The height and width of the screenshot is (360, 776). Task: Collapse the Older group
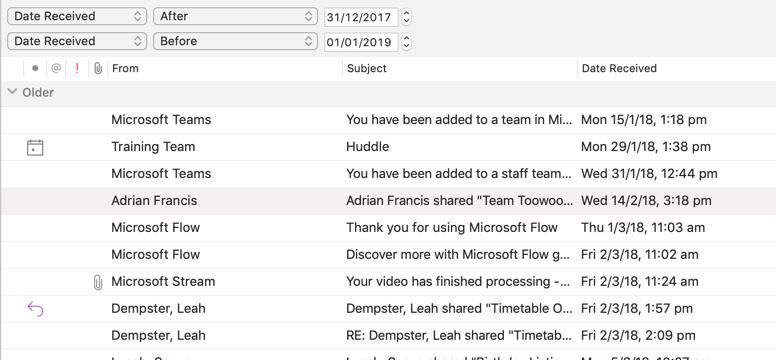(13, 92)
